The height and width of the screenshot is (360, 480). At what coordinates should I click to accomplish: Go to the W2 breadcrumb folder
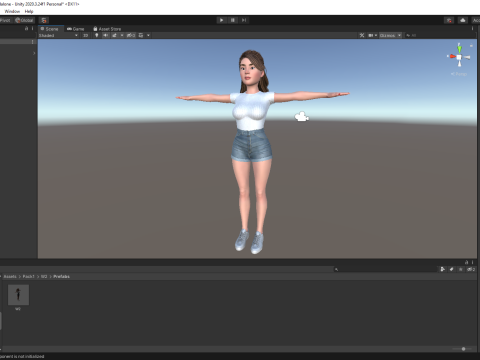point(44,277)
